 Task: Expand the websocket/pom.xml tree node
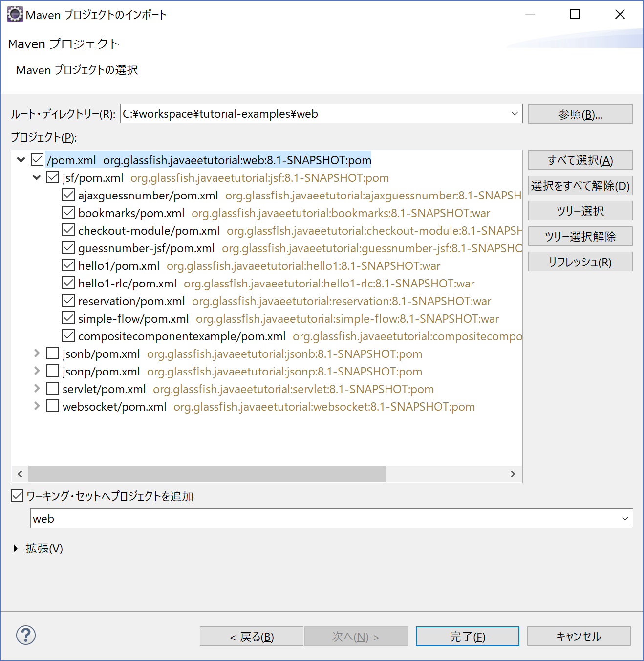tap(37, 406)
